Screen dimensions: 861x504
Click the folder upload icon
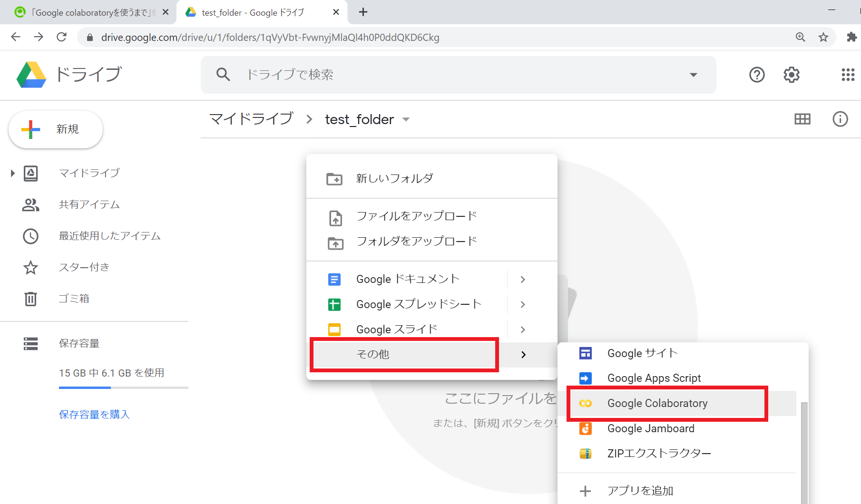coord(336,243)
